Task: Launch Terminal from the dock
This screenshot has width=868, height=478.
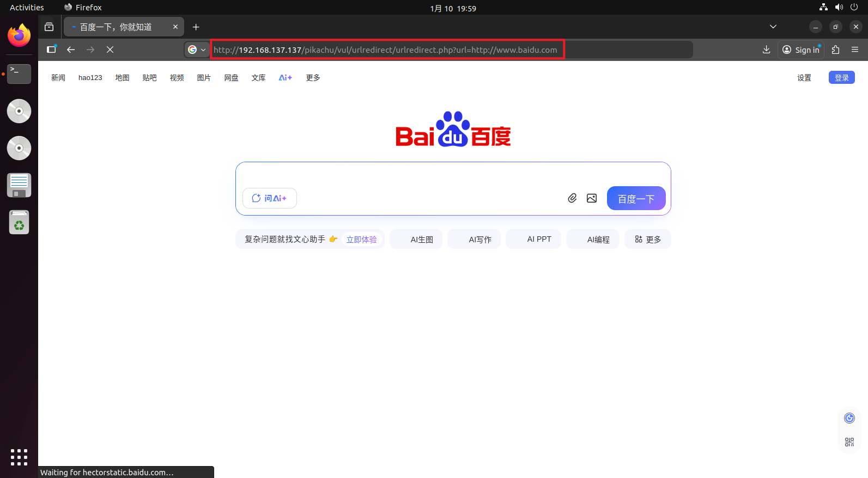Action: point(19,73)
